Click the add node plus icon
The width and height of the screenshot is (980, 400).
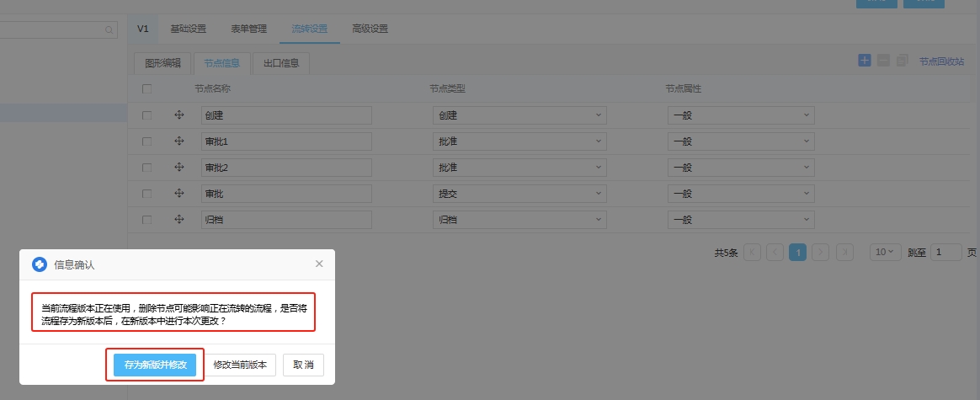coord(865,61)
